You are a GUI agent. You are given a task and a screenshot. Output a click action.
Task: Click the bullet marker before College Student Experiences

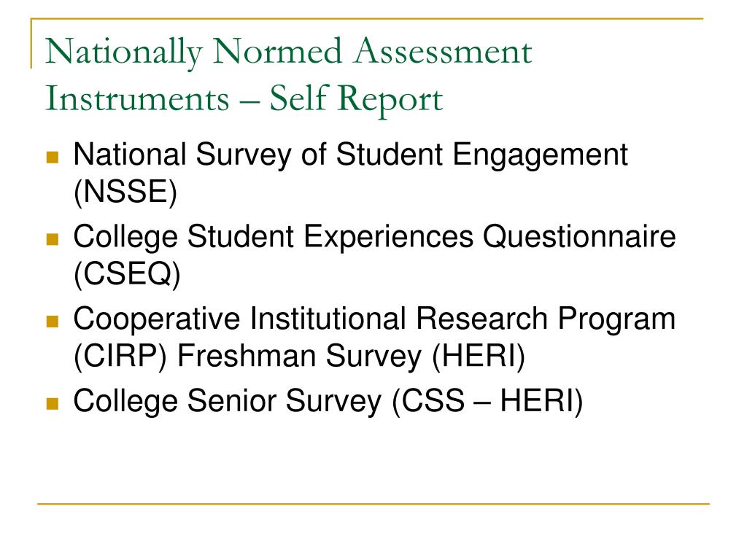[x=53, y=239]
